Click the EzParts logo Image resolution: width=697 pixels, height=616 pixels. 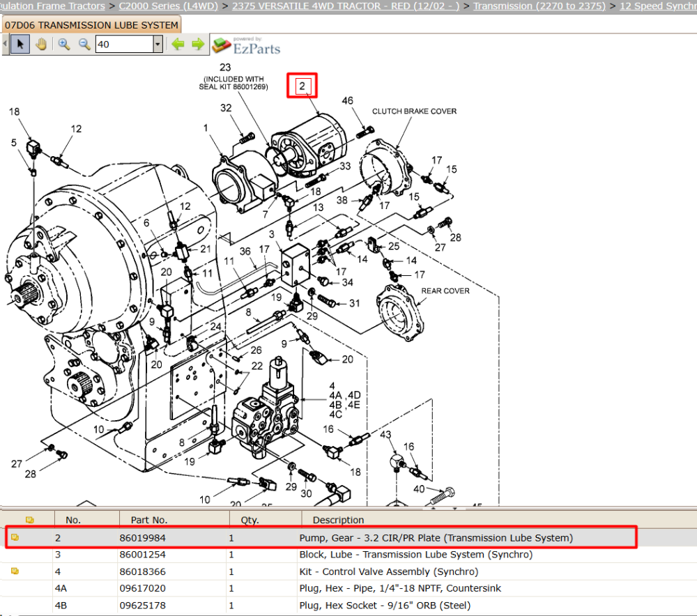click(x=246, y=45)
